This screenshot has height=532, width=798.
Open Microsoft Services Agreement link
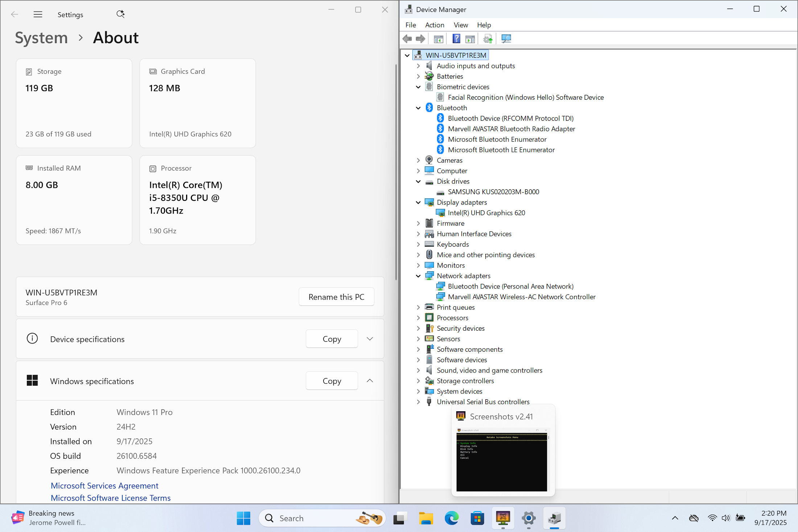click(104, 486)
